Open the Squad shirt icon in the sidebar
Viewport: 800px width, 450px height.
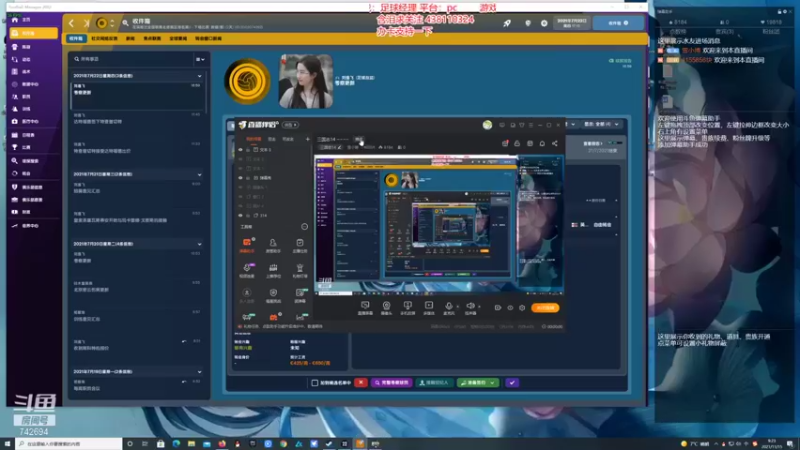(15, 47)
